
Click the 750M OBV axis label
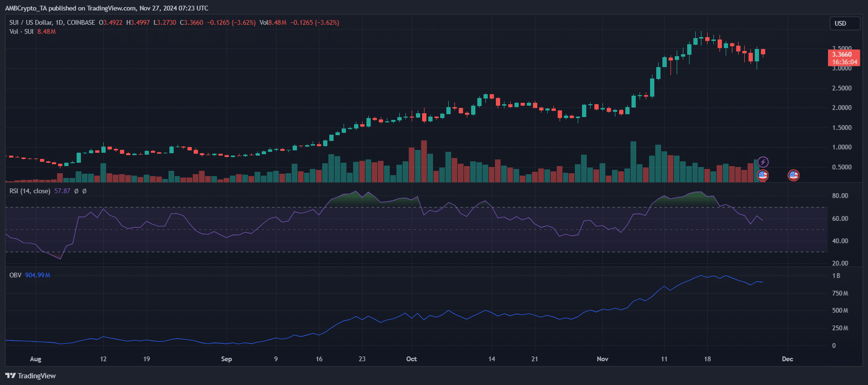(x=840, y=293)
